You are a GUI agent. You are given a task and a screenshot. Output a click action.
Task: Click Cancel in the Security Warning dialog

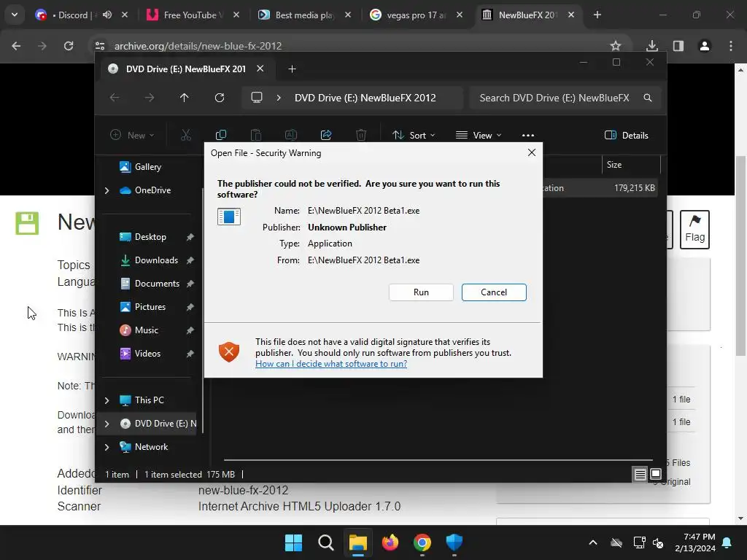[494, 292]
